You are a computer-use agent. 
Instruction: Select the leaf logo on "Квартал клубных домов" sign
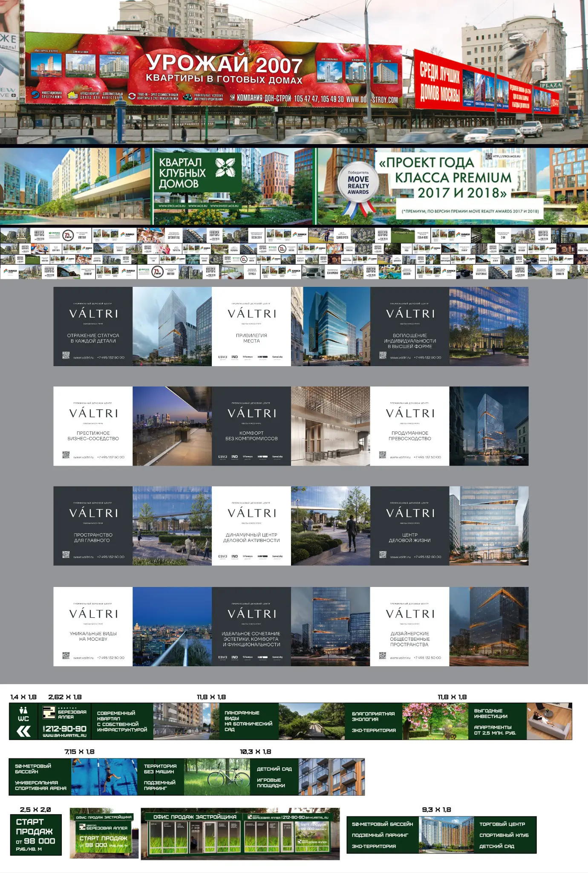[225, 167]
